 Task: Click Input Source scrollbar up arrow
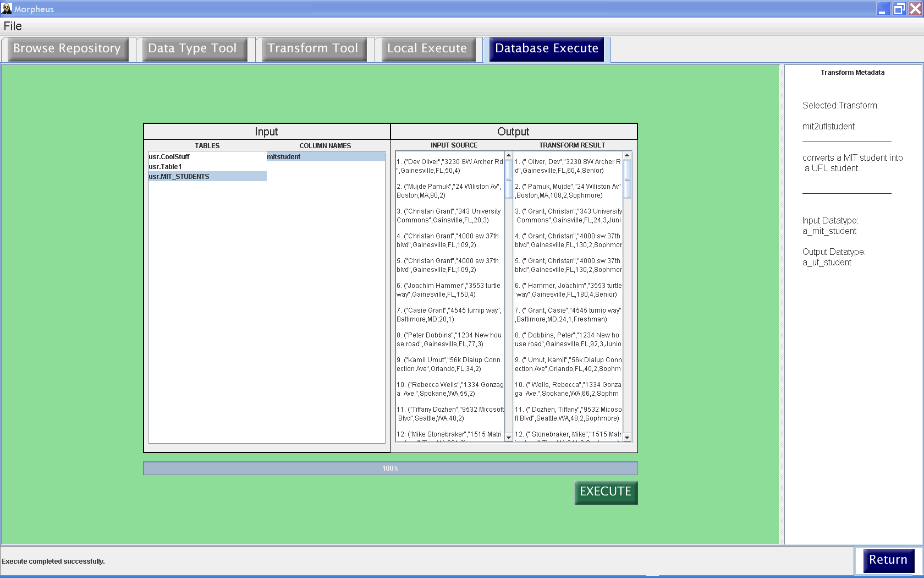click(509, 156)
